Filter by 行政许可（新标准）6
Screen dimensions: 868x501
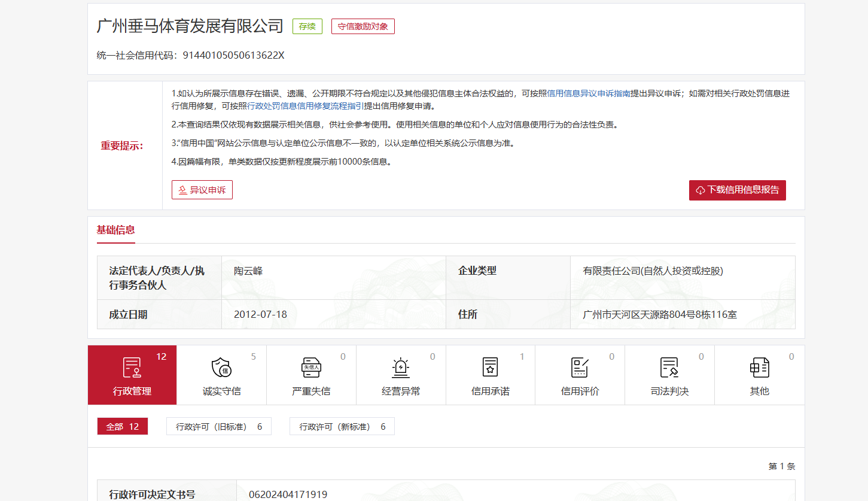342,427
